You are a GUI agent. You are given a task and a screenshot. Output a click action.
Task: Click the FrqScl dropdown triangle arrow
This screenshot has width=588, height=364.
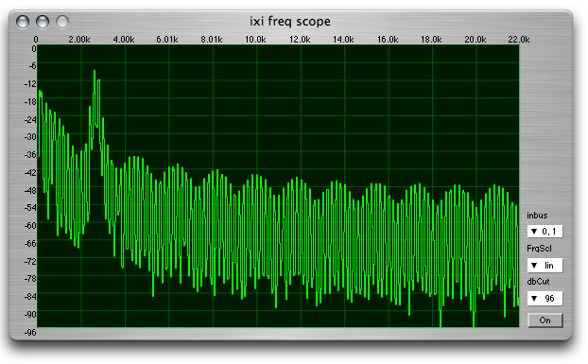click(x=534, y=266)
